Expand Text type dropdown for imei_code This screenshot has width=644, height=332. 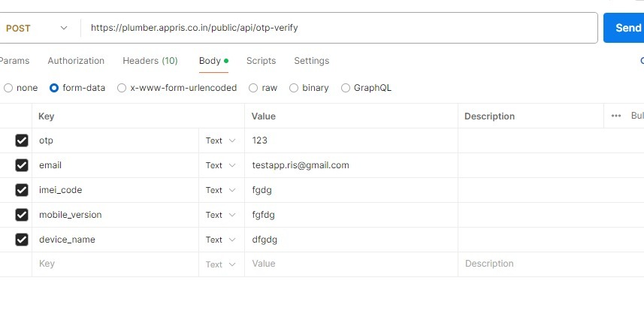click(221, 190)
